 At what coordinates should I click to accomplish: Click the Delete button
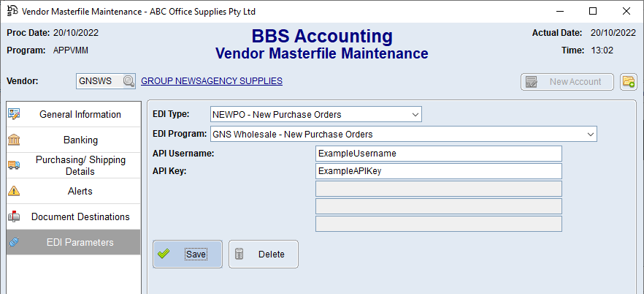[264, 255]
